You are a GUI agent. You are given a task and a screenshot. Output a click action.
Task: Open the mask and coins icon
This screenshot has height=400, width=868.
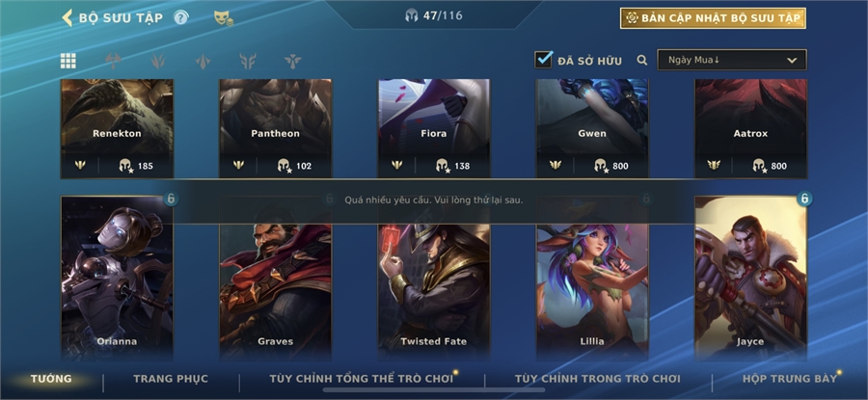pos(224,18)
